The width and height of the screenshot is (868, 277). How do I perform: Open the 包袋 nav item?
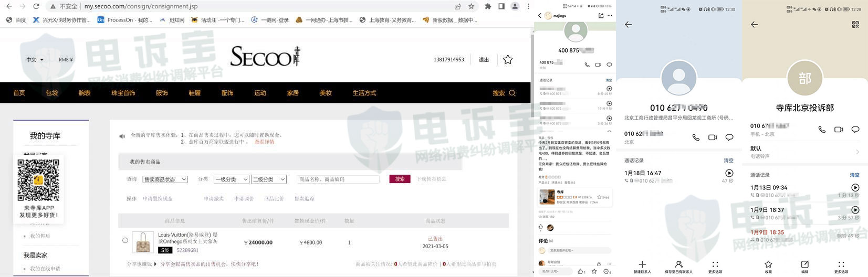[52, 93]
